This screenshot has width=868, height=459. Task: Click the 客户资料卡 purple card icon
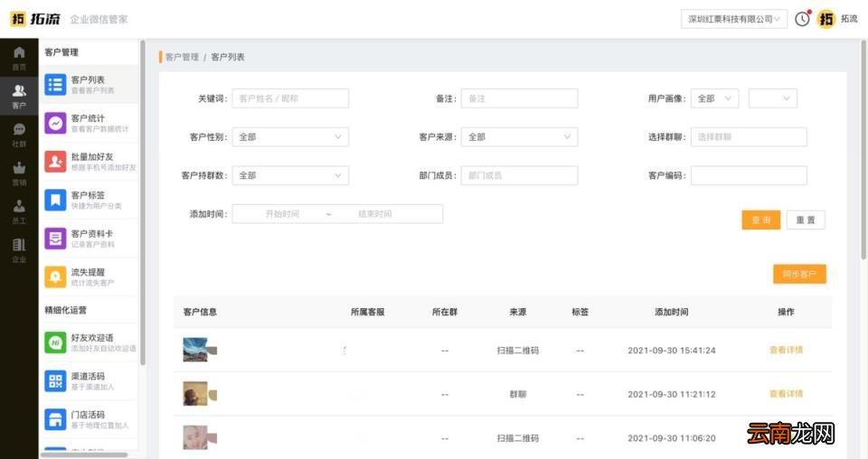tap(55, 239)
